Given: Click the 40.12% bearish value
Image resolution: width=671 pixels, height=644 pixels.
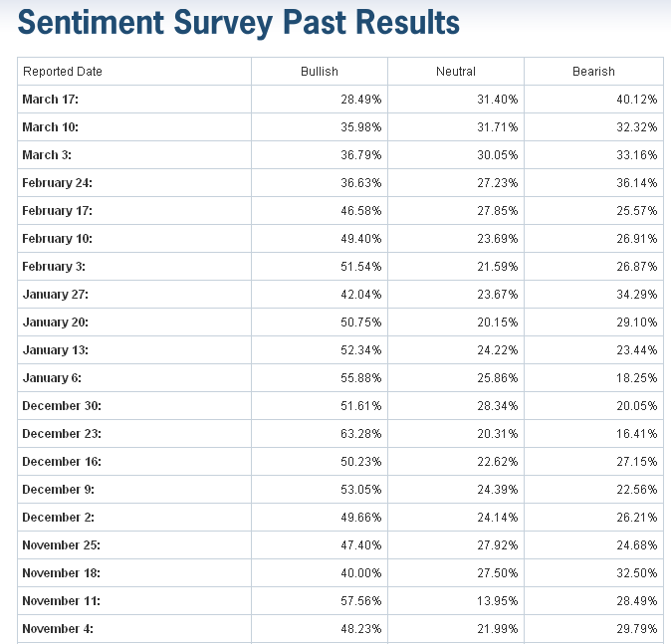Looking at the screenshot, I should [x=636, y=100].
